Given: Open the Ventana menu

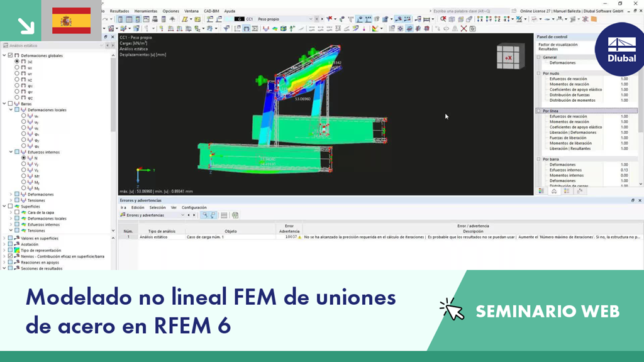Looking at the screenshot, I should pos(191,11).
